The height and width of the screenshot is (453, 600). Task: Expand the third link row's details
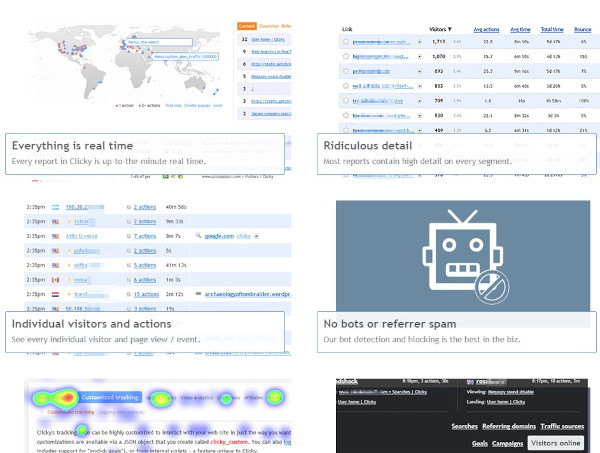point(419,72)
